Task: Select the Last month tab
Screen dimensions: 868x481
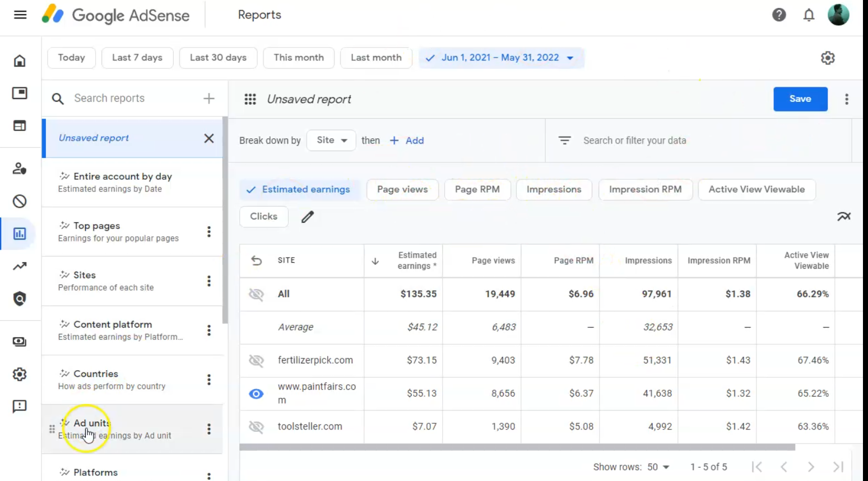Action: pyautogui.click(x=376, y=58)
